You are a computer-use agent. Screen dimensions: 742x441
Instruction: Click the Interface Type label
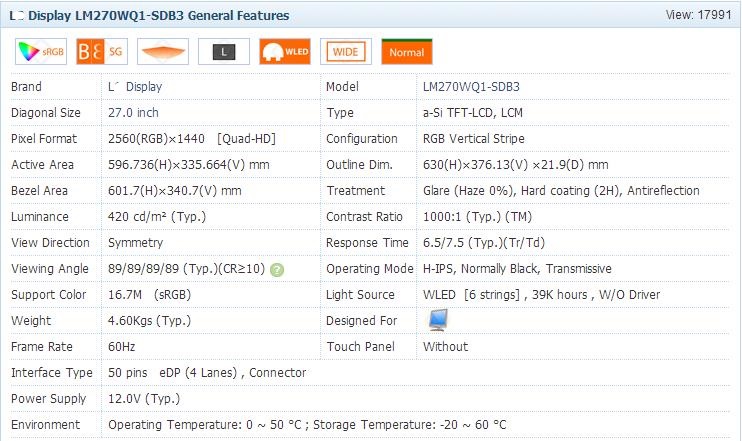pyautogui.click(x=52, y=373)
